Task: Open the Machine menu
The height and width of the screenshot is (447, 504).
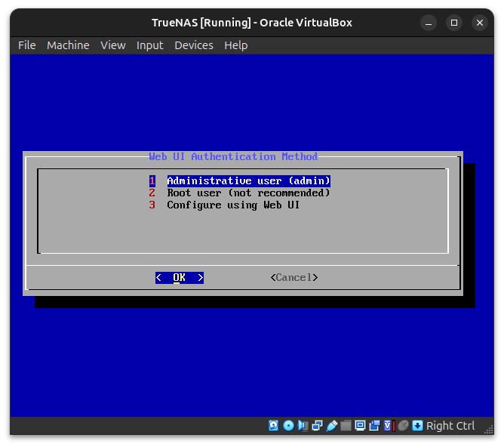Action: tap(68, 45)
